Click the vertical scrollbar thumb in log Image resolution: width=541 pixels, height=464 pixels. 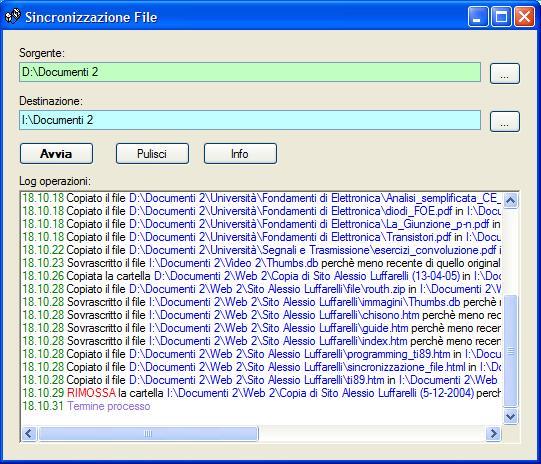pos(510,351)
